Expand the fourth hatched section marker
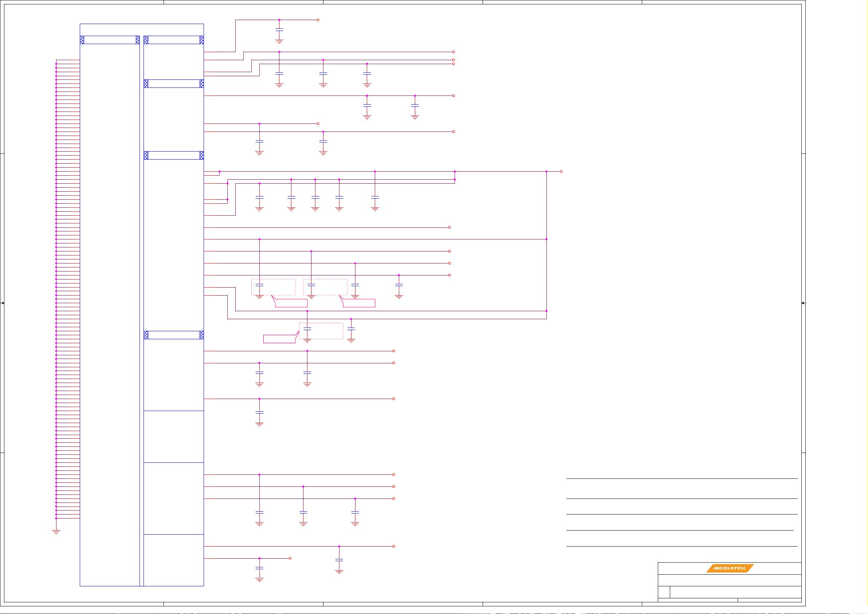 point(174,335)
